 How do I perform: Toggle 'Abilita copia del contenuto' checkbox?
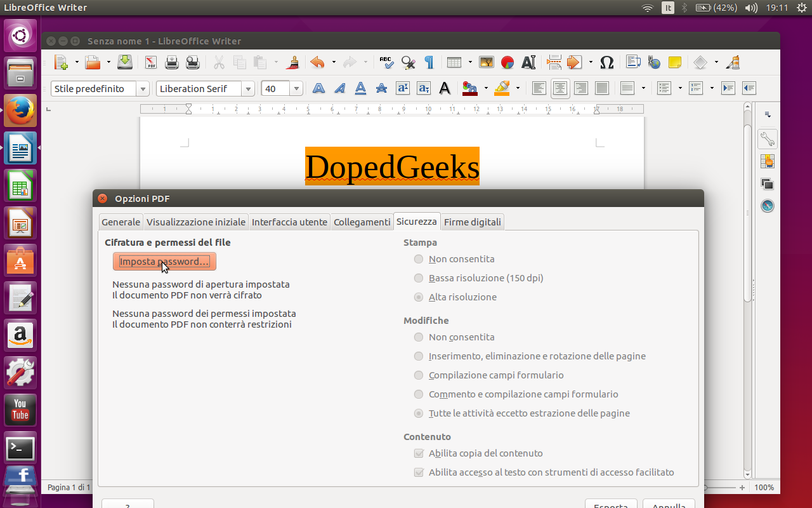pos(478,453)
